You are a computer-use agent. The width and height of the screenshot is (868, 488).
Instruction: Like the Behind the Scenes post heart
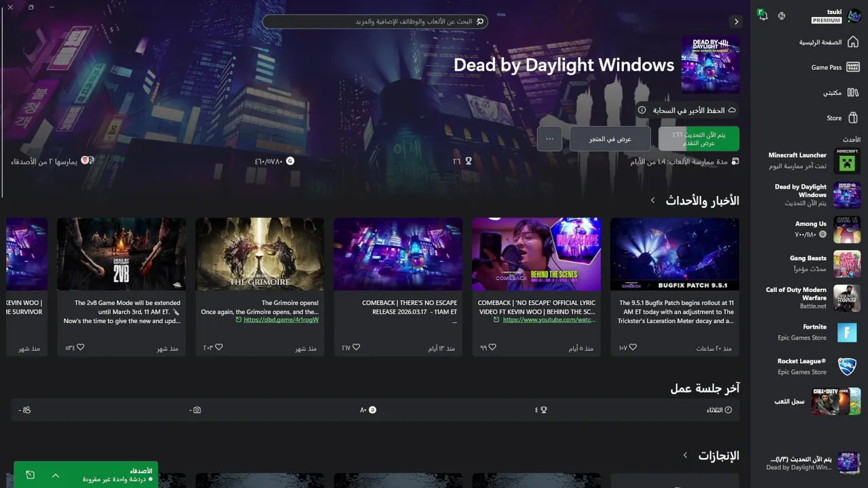tap(493, 347)
